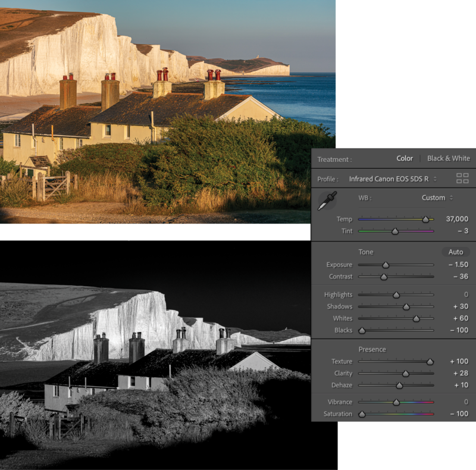Click the Blacks slider handle
Image resolution: width=476 pixels, height=470 pixels.
362,331
